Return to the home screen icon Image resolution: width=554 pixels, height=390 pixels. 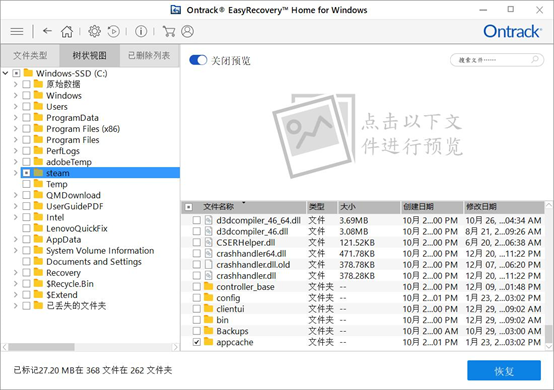(67, 31)
